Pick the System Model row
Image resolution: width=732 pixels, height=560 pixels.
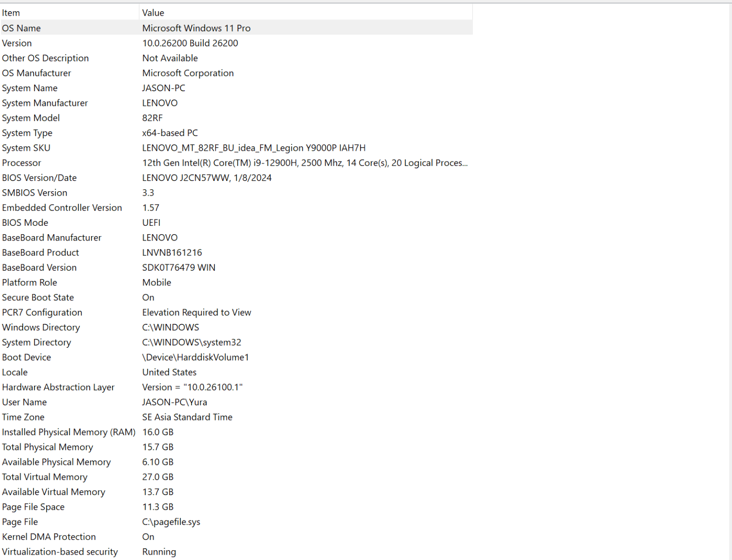tap(31, 118)
